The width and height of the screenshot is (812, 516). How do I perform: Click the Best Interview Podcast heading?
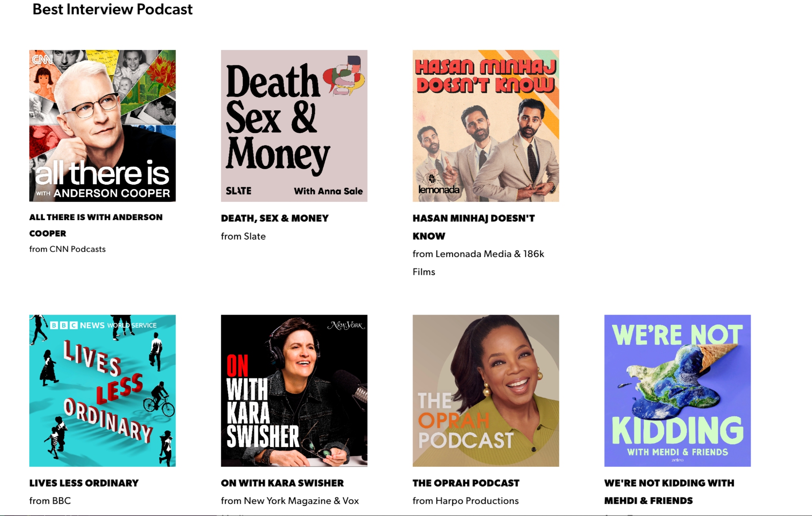coord(112,9)
